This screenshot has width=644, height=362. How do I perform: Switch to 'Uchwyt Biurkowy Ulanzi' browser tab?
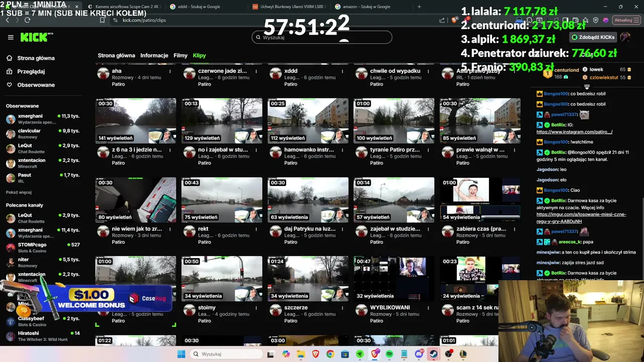pyautogui.click(x=289, y=7)
